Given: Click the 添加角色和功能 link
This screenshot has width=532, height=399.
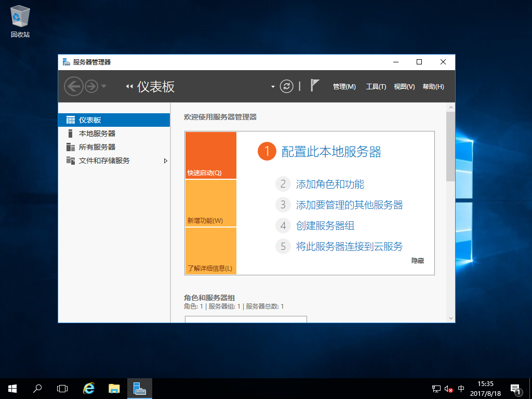Looking at the screenshot, I should (x=330, y=184).
